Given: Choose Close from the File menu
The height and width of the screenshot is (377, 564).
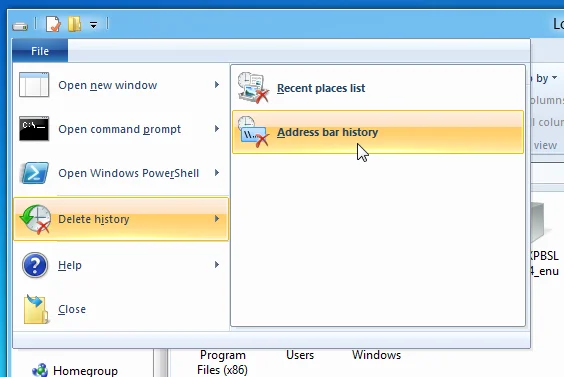Looking at the screenshot, I should coord(121,309).
